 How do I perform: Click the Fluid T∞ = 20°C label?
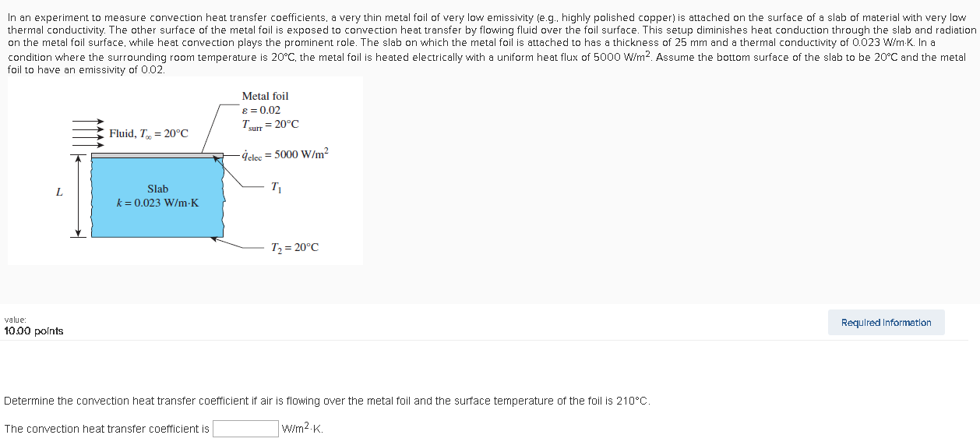(149, 134)
